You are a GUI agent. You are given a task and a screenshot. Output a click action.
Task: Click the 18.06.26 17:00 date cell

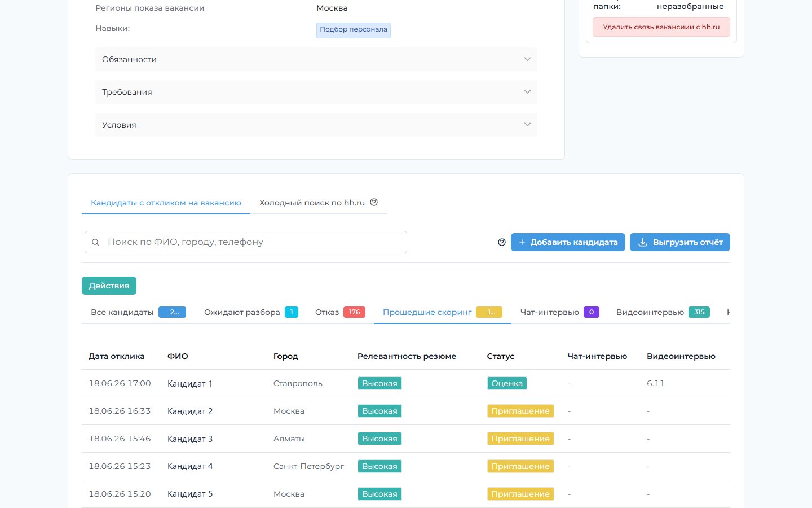120,383
